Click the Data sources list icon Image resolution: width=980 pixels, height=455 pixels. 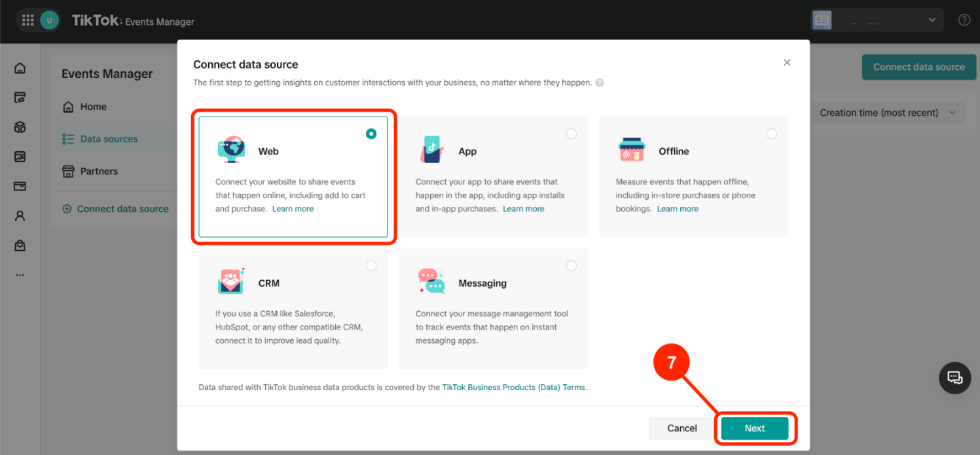pos(68,139)
